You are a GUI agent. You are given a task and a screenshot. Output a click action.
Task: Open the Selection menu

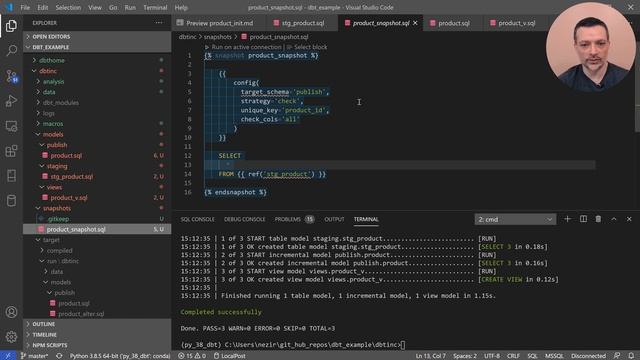pyautogui.click(x=68, y=7)
